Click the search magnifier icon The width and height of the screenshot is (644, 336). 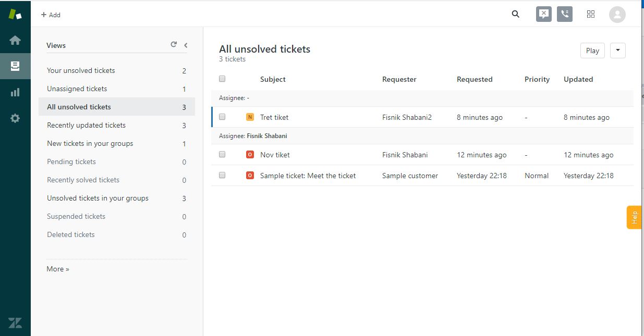pos(516,14)
